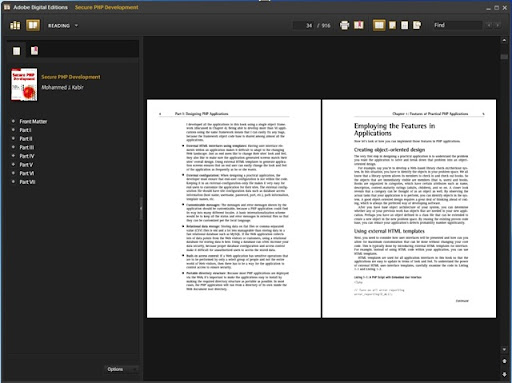Image resolution: width=512 pixels, height=383 pixels.
Task: Click the right book page
Action: tap(409, 209)
